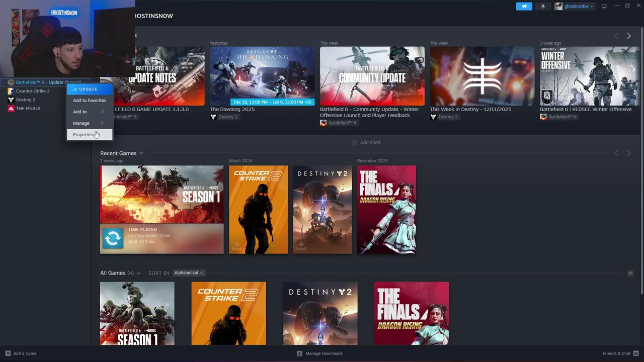
Task: Select Destiny 2 in the library list
Action: pyautogui.click(x=26, y=100)
